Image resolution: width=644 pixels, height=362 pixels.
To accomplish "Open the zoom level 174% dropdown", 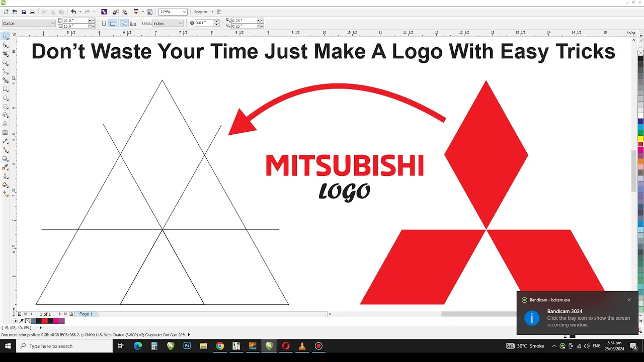I will [x=184, y=12].
